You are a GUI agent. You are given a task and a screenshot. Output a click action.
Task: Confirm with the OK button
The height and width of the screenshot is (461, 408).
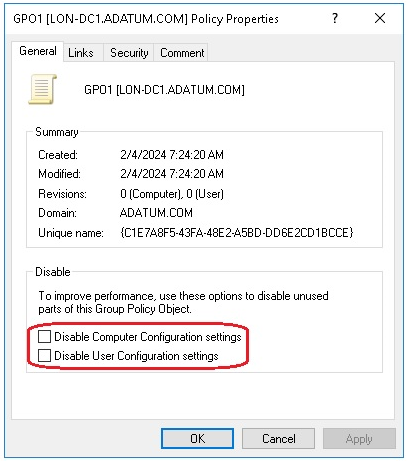tap(197, 438)
